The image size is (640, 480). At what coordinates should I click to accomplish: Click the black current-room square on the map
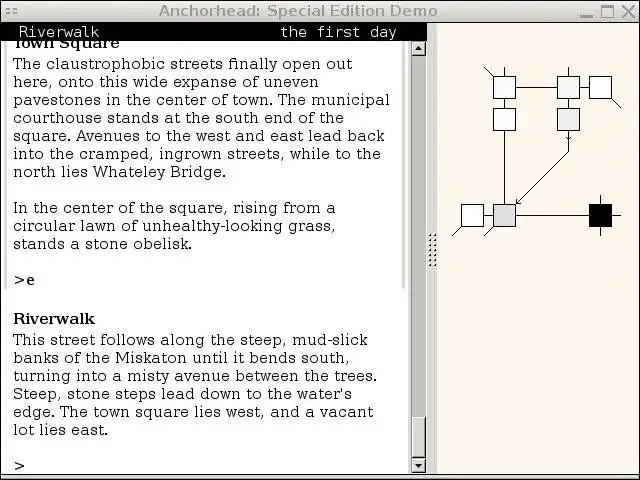(x=600, y=216)
